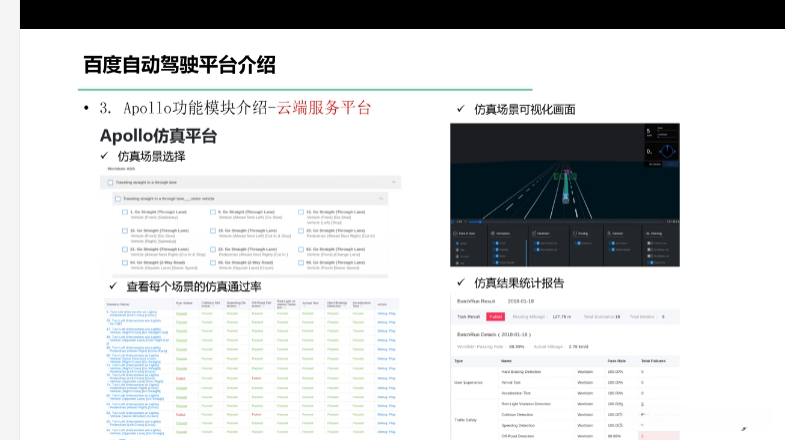Click the '仿真结果统计报告' caption

(519, 283)
